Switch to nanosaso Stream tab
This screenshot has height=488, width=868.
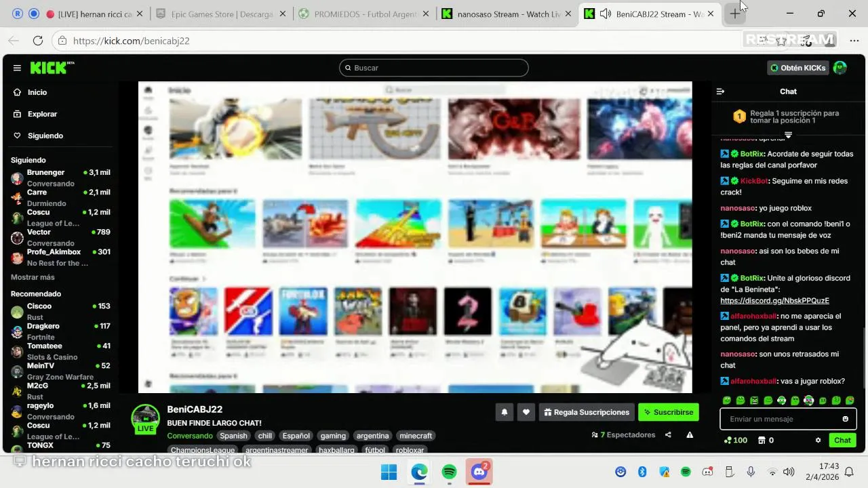click(507, 14)
